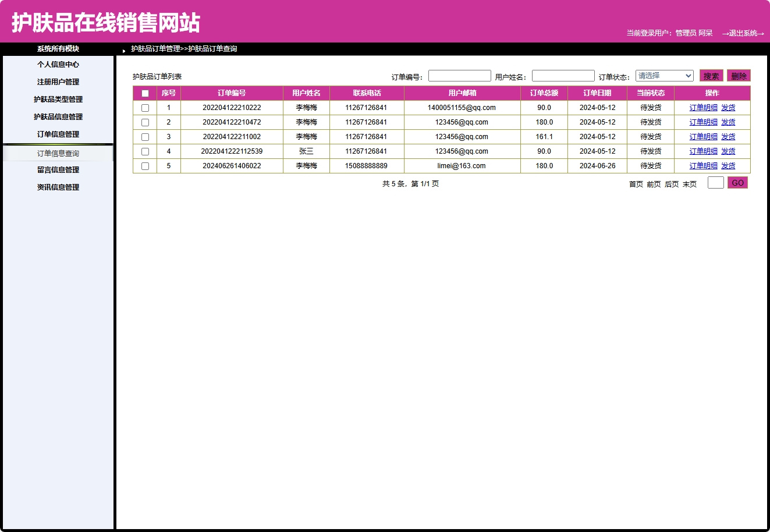The image size is (770, 532).
Task: Check the checkbox for order 202204122210222
Action: tap(145, 108)
